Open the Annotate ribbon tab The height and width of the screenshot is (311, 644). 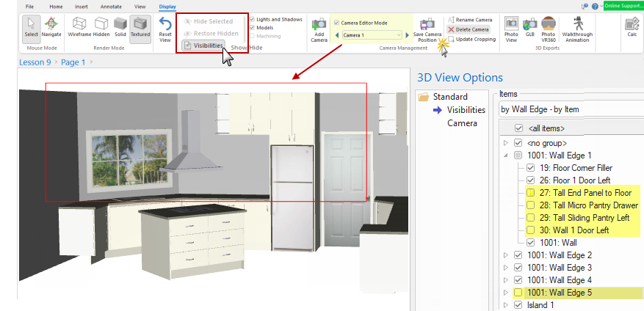click(111, 6)
